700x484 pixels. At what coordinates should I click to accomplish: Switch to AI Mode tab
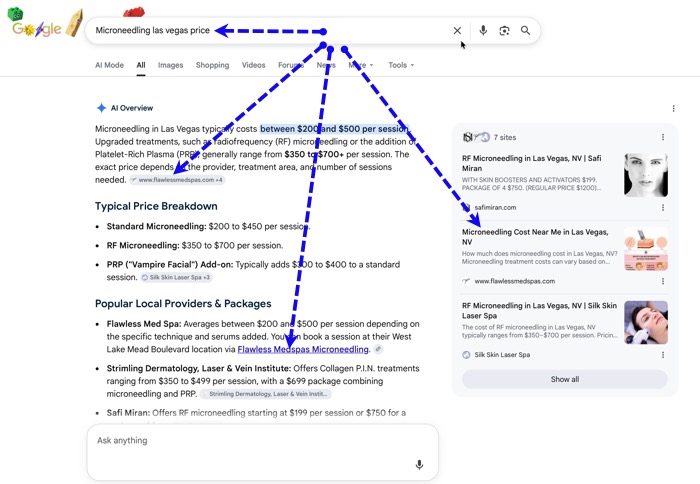[x=109, y=65]
